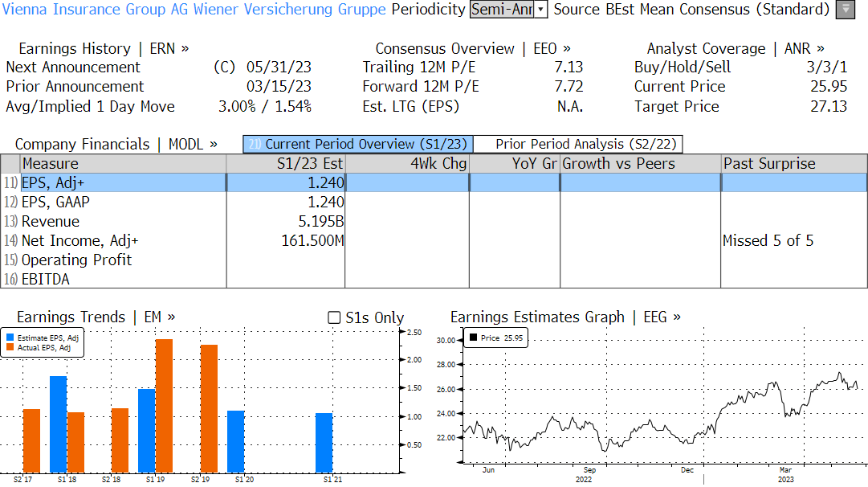Open Analyst Coverage ANR link
868x487 pixels.
(736, 49)
